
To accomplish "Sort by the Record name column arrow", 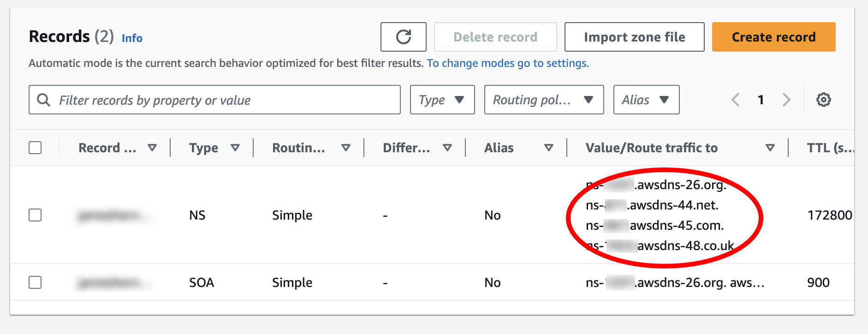I will (x=152, y=148).
